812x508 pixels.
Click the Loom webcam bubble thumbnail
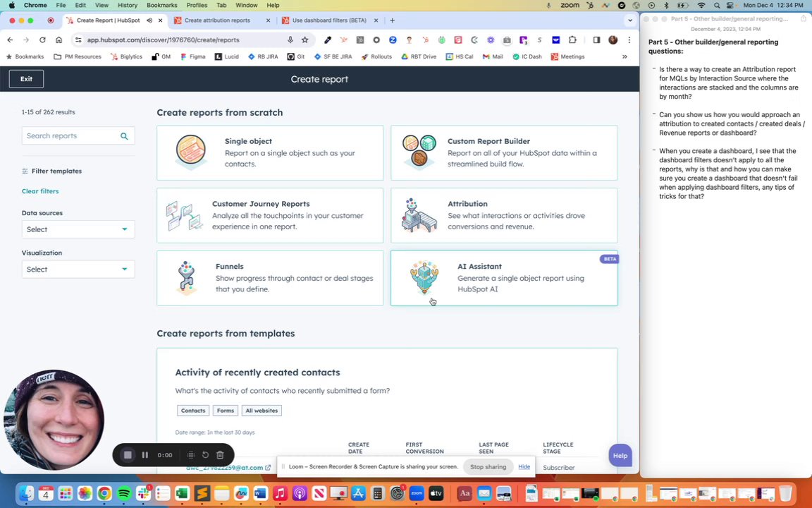54,420
